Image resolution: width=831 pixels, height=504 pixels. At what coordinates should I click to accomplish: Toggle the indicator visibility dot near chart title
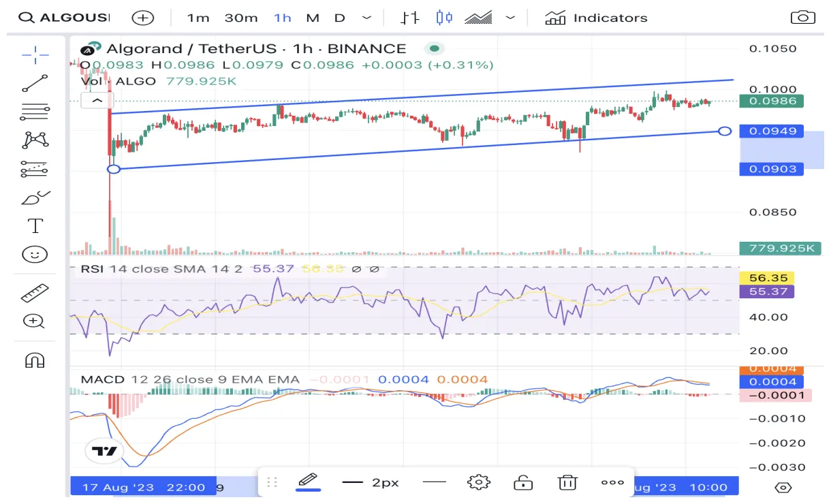[434, 48]
